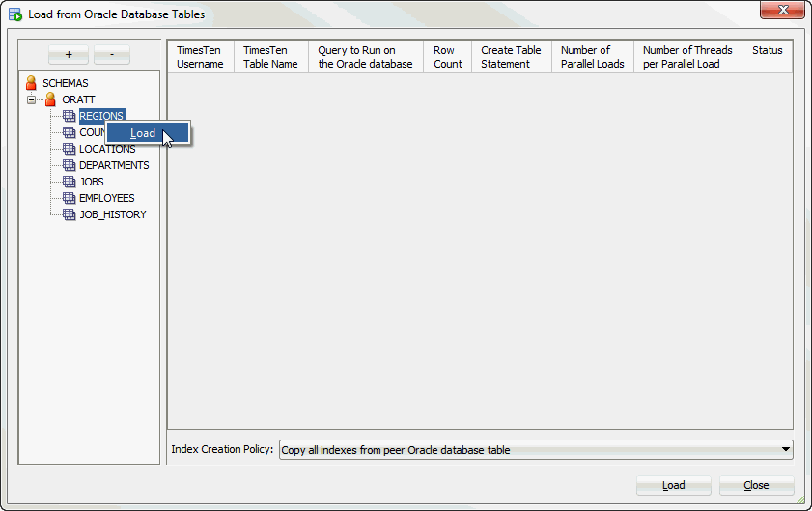Image resolution: width=812 pixels, height=511 pixels.
Task: Click the plus button above the tree
Action: (x=69, y=54)
